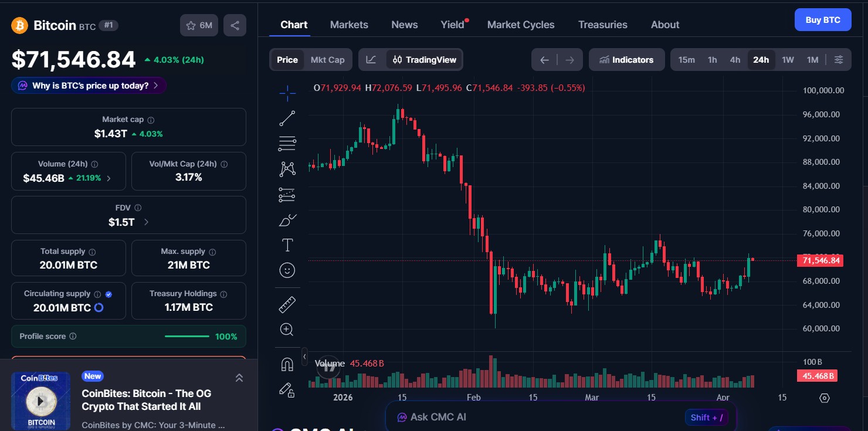Select the text annotation tool
The width and height of the screenshot is (868, 431).
[287, 245]
